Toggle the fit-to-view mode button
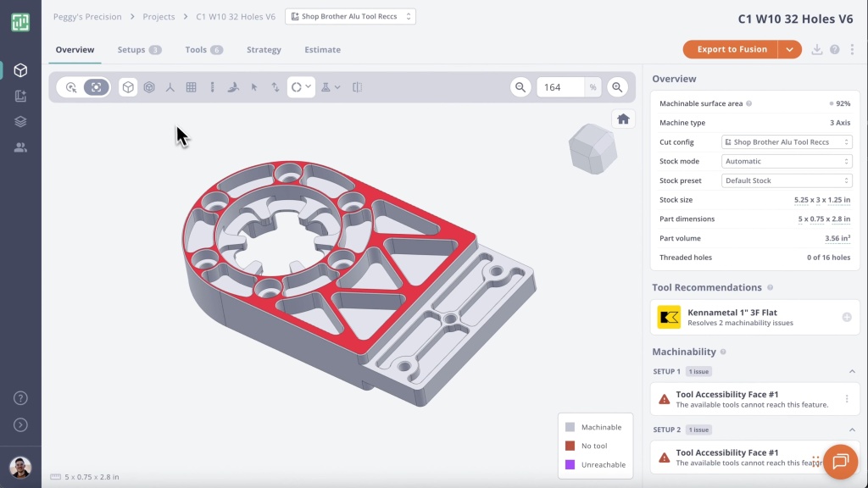Image resolution: width=868 pixels, height=488 pixels. tap(97, 87)
